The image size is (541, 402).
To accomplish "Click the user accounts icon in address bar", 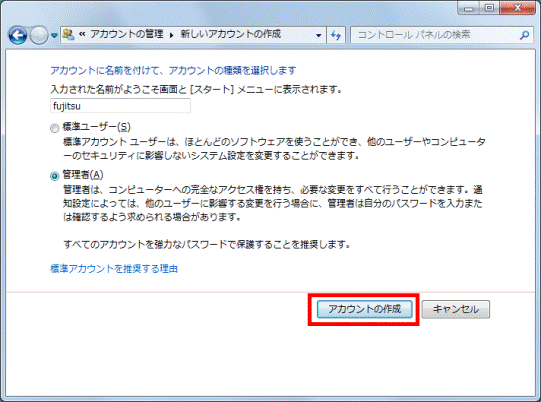I will (68, 34).
